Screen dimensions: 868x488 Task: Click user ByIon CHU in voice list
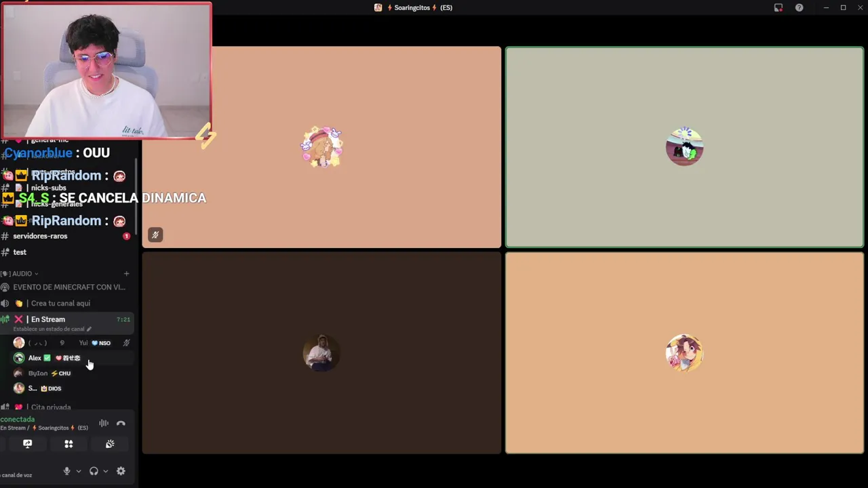(71, 373)
